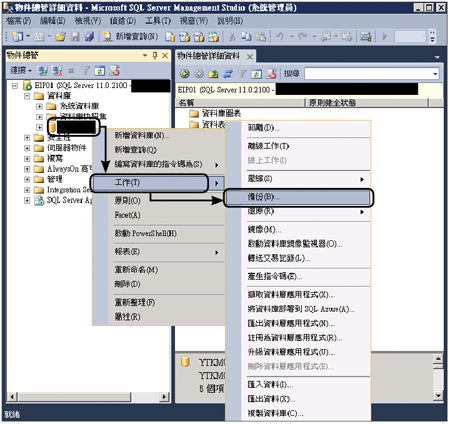The image size is (450, 424).
Task: Expand the 伺服器物件 tree node
Action: click(27, 148)
